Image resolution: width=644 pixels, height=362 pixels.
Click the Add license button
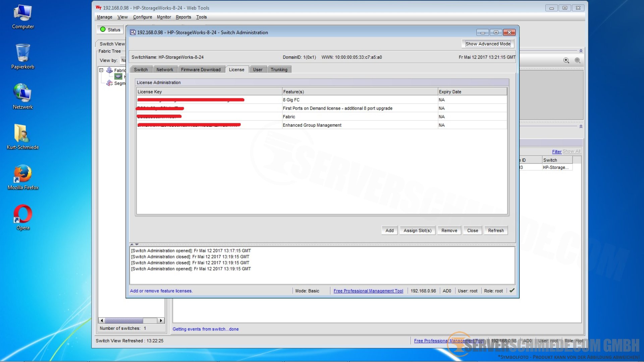(x=389, y=231)
